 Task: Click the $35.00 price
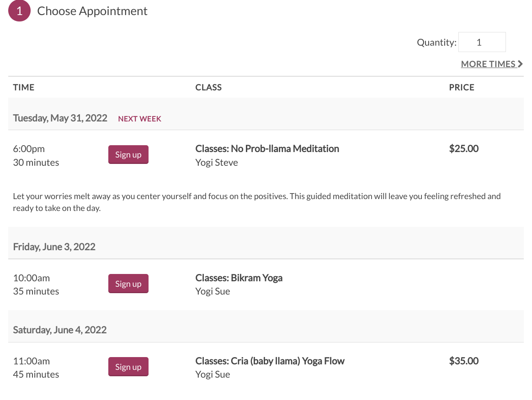(x=464, y=361)
